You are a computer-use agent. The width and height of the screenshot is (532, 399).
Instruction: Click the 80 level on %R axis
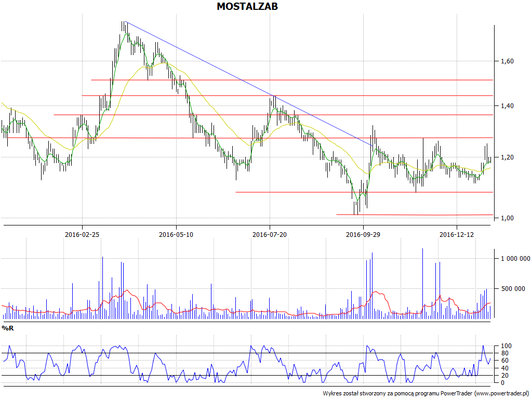click(505, 353)
